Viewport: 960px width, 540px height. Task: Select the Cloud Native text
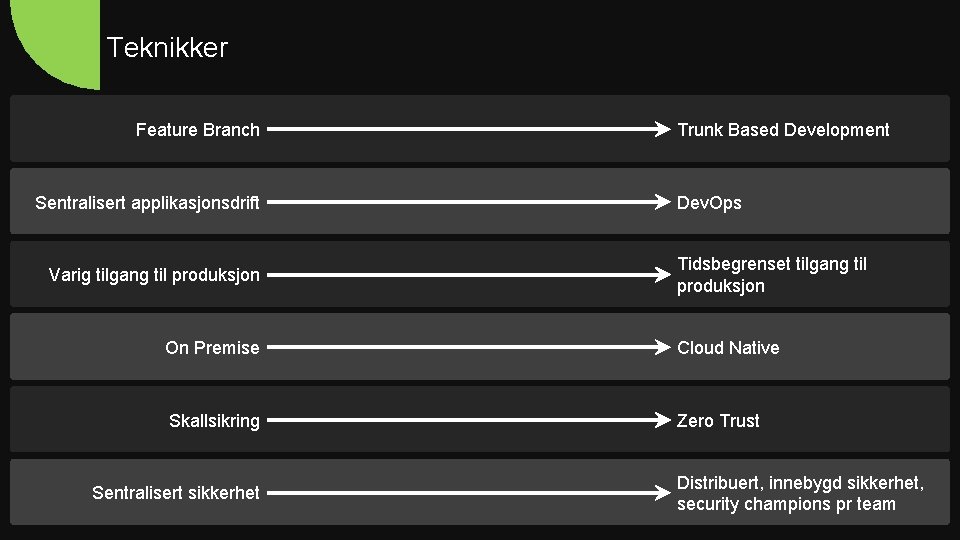point(728,348)
